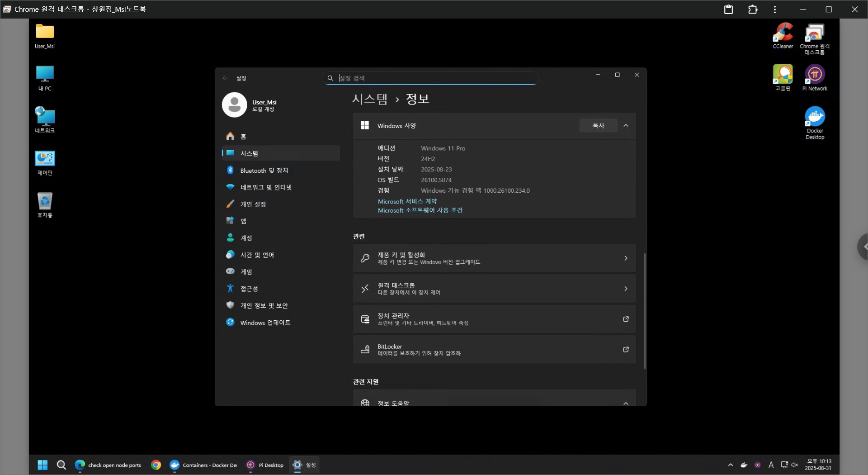Open BitLocker device encryption row

[494, 350]
